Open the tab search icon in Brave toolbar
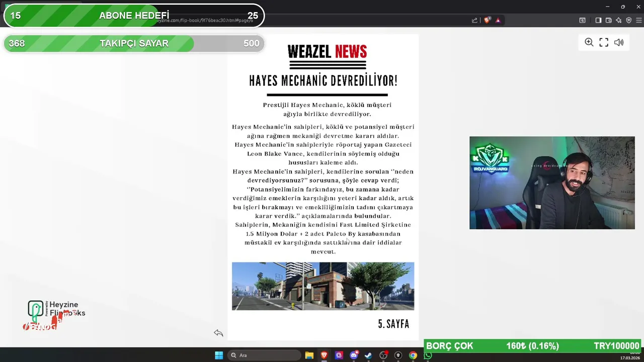 [582, 20]
